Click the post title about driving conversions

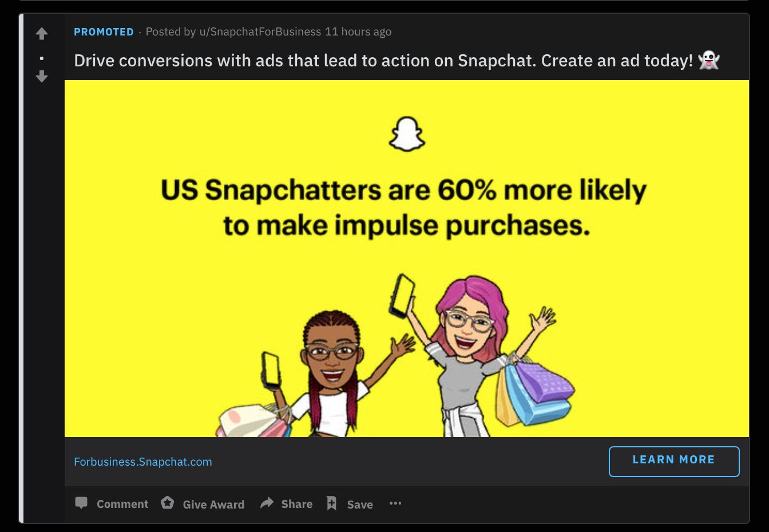click(x=383, y=61)
